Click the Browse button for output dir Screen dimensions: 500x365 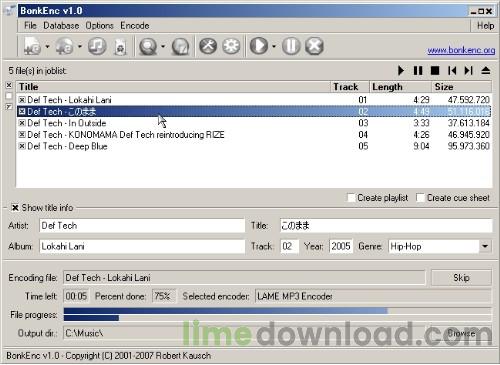[x=461, y=333]
